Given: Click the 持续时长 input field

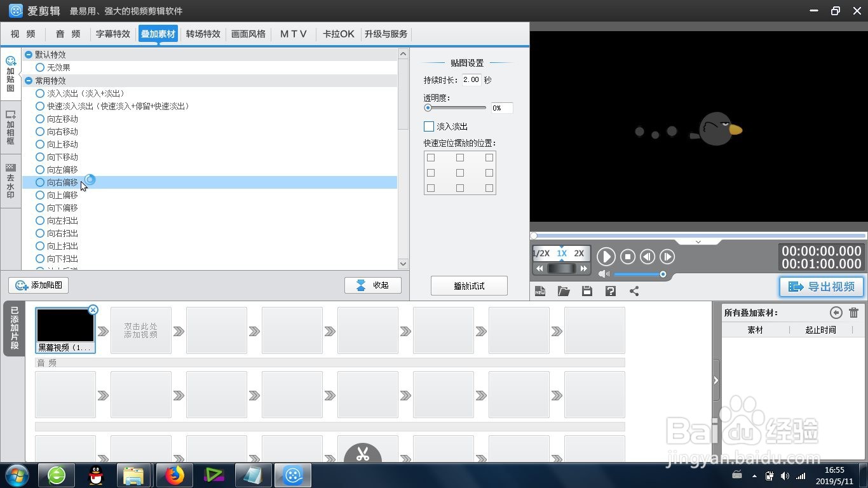Looking at the screenshot, I should click(471, 80).
